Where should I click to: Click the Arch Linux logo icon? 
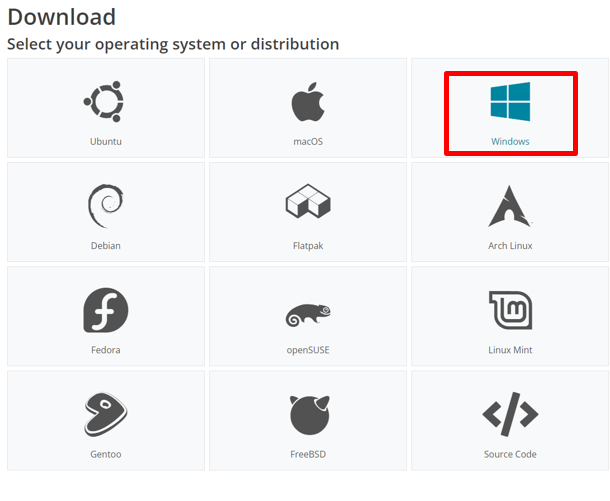pyautogui.click(x=510, y=206)
